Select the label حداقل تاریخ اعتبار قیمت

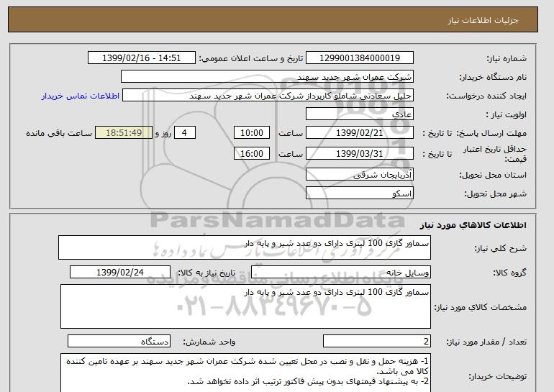[x=495, y=154]
